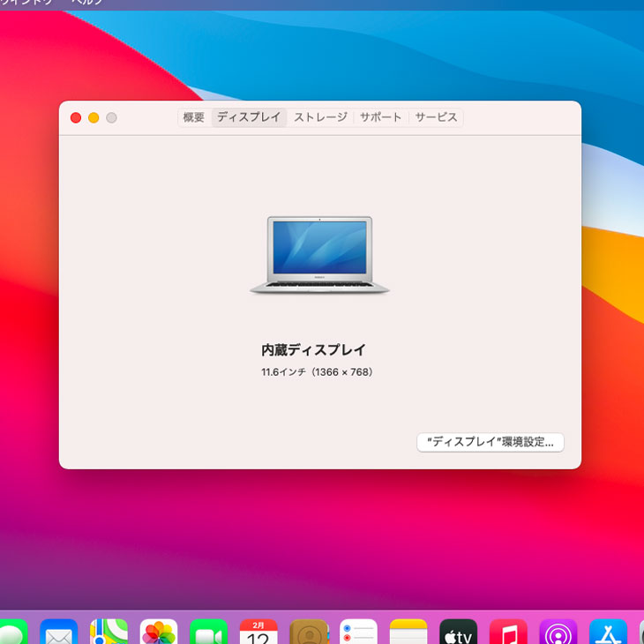This screenshot has height=644, width=644.
Task: Close the system information window
Action: coord(76,118)
